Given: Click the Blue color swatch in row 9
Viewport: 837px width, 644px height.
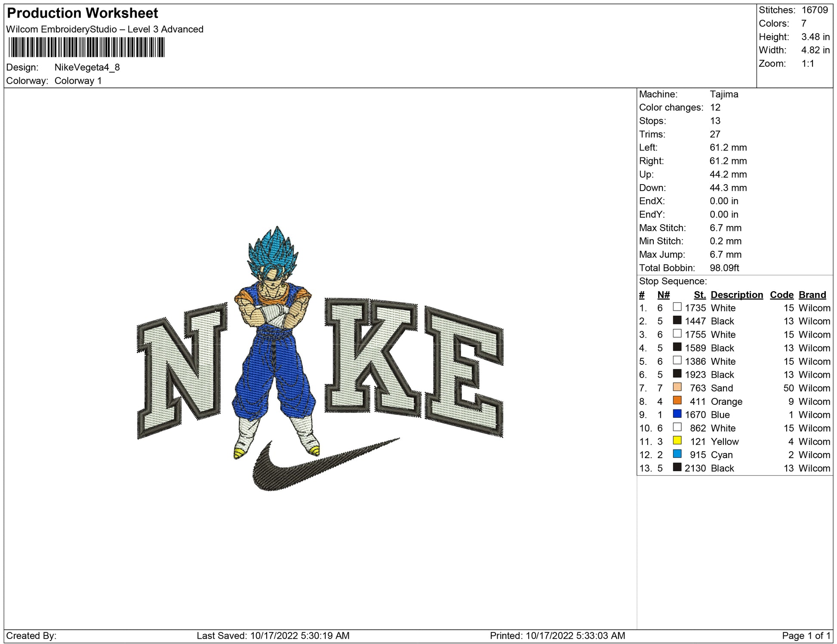Looking at the screenshot, I should point(677,414).
